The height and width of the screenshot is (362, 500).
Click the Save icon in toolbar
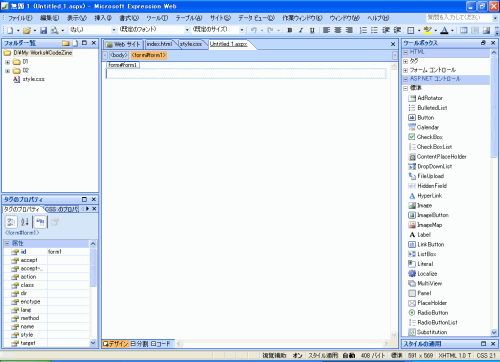click(x=43, y=30)
